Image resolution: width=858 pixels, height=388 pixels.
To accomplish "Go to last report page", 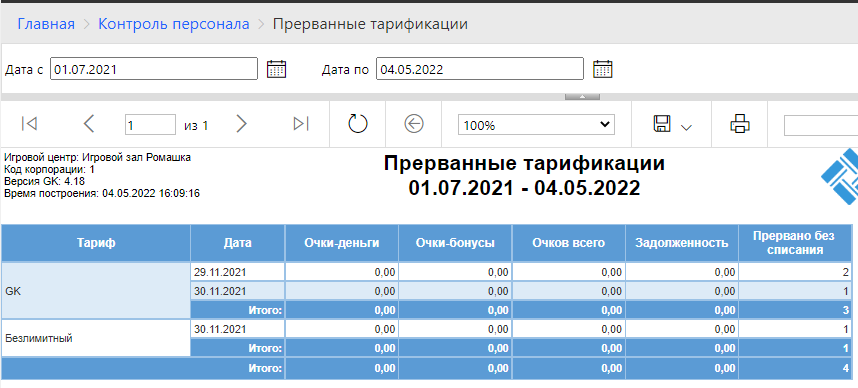I will click(301, 124).
